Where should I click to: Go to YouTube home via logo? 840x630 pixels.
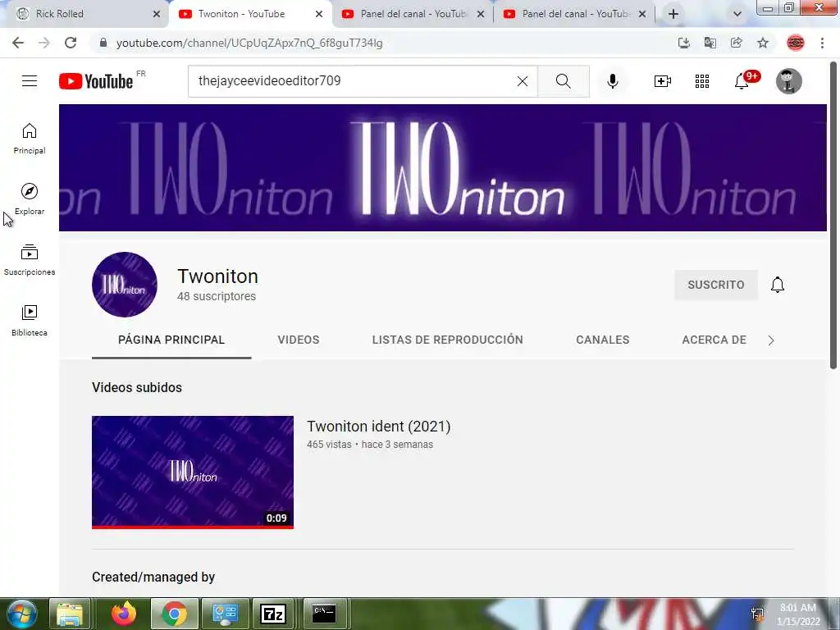click(x=96, y=81)
